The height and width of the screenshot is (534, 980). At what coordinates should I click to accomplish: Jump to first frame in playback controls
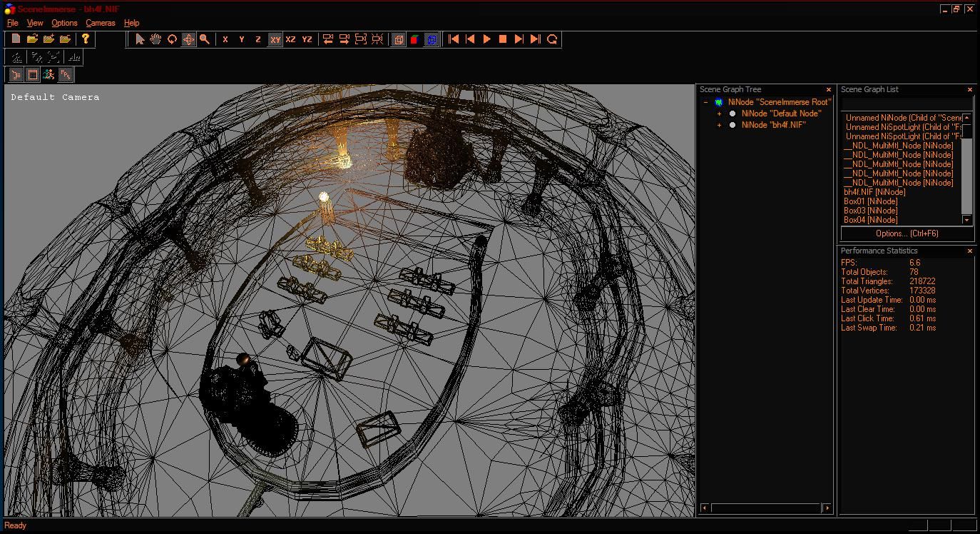click(454, 39)
